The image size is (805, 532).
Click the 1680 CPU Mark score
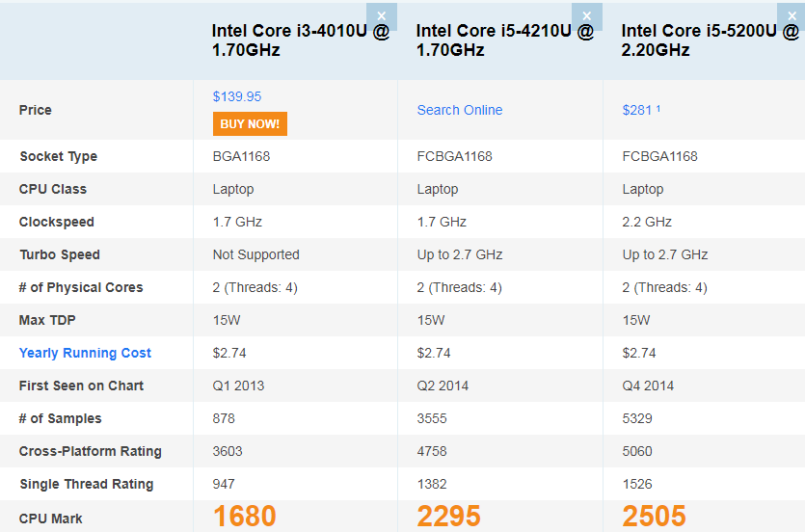245,517
